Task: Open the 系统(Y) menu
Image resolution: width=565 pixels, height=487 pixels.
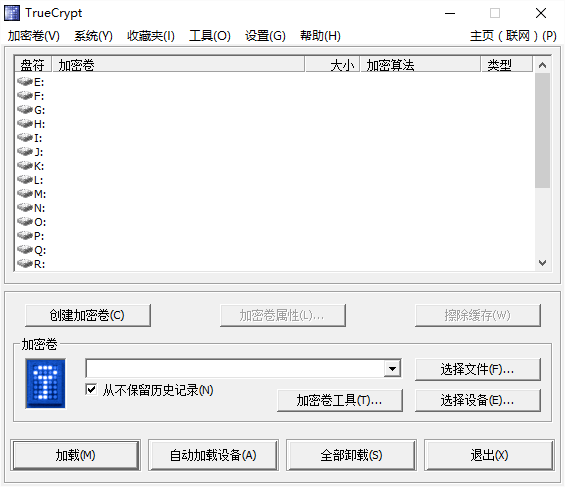Action: pyautogui.click(x=93, y=36)
